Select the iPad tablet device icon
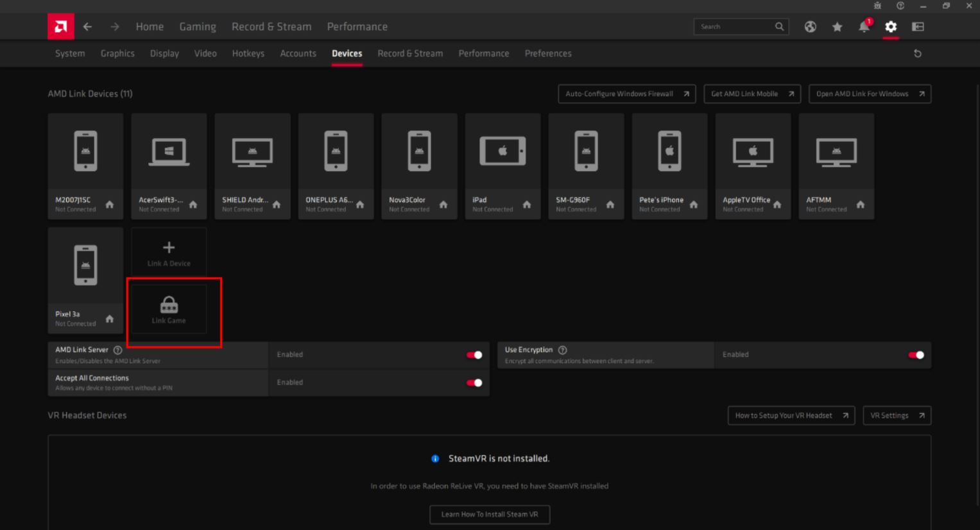Image resolution: width=980 pixels, height=530 pixels. tap(503, 151)
